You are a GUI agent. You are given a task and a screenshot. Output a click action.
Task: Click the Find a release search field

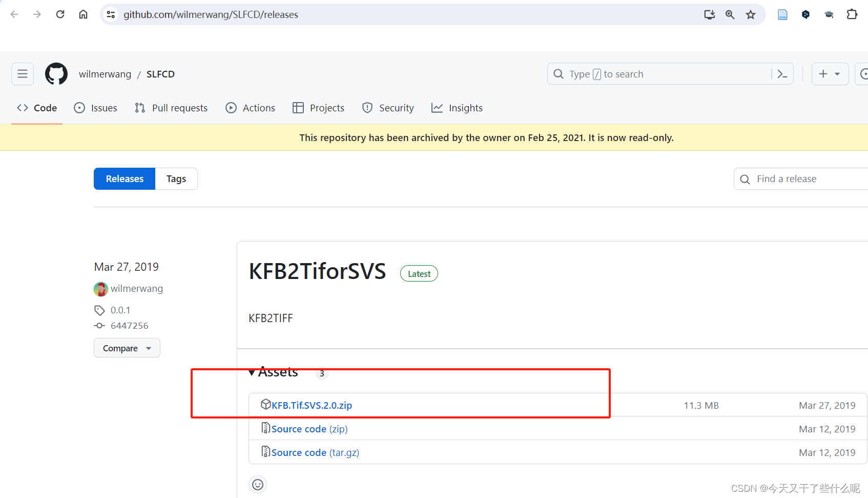click(799, 178)
